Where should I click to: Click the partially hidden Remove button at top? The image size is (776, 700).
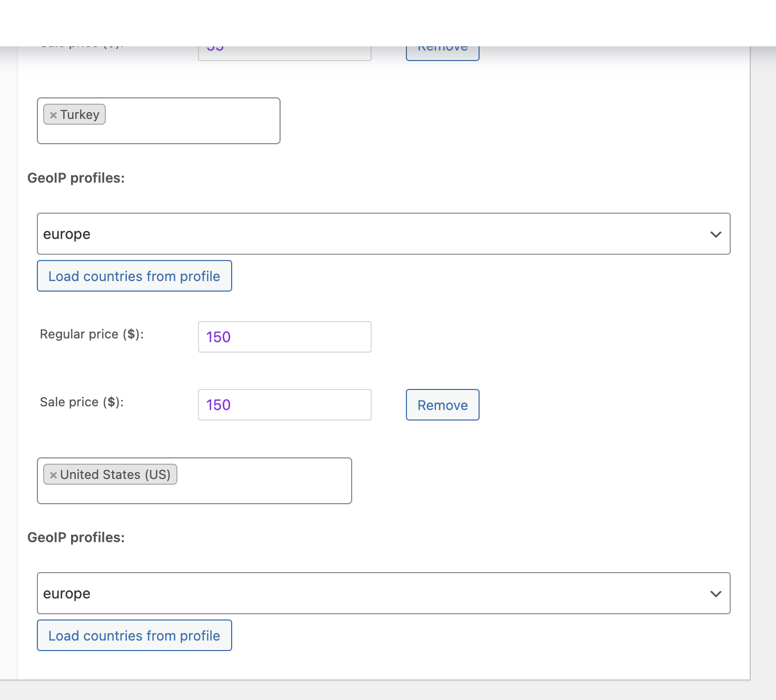tap(442, 53)
